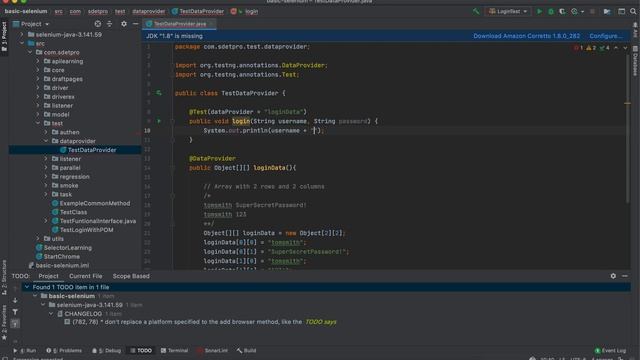
Task: Click the locate-in-project target icon
Action: coord(98,24)
